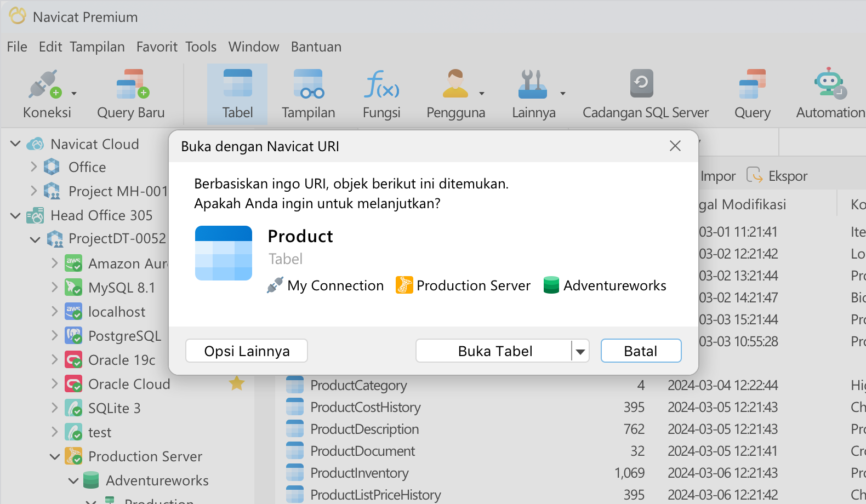Click the Koneksi plug icon
The height and width of the screenshot is (504, 866).
45,84
